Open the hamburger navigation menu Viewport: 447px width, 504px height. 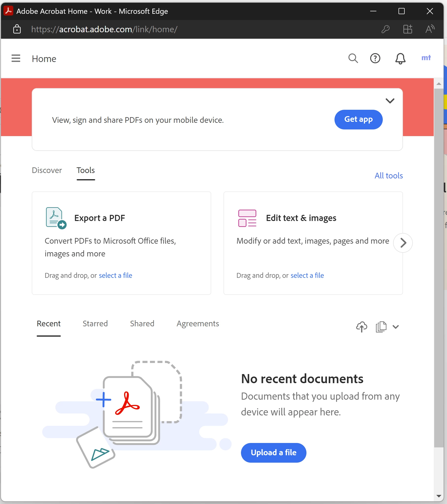[x=16, y=58]
